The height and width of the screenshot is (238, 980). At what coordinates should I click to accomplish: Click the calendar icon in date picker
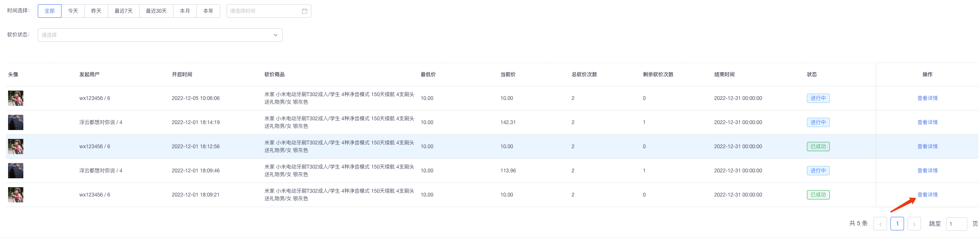(304, 11)
